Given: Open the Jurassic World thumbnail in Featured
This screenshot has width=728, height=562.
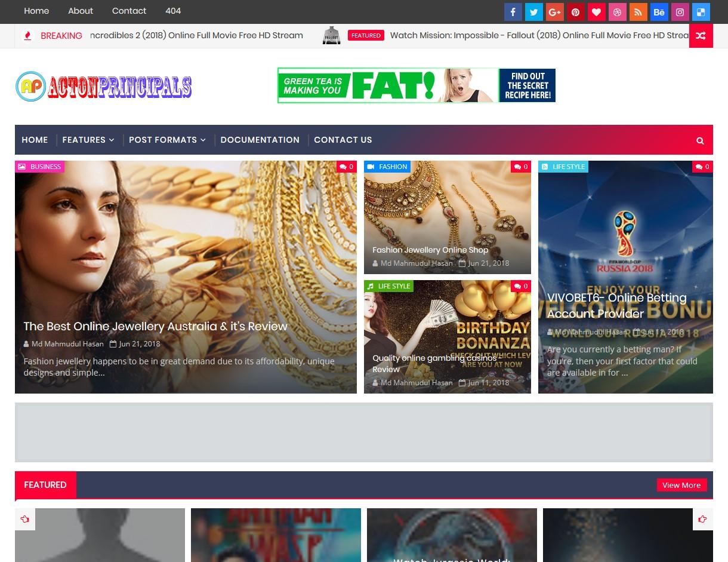Looking at the screenshot, I should [x=452, y=535].
